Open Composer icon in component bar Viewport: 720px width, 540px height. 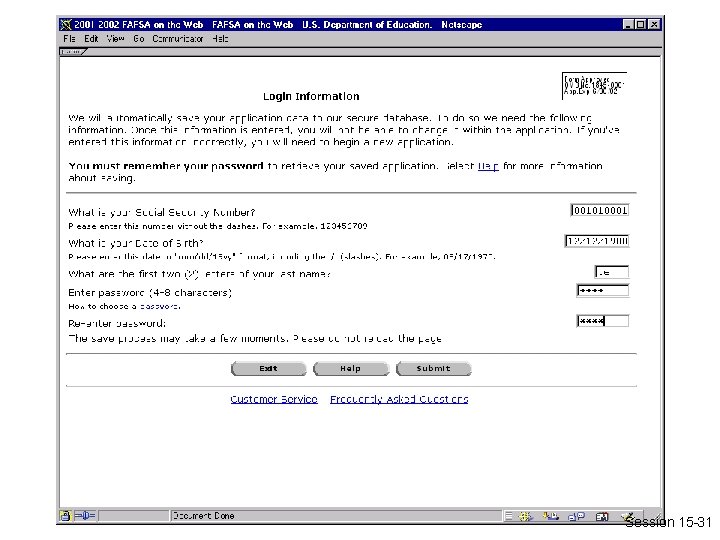(x=629, y=516)
